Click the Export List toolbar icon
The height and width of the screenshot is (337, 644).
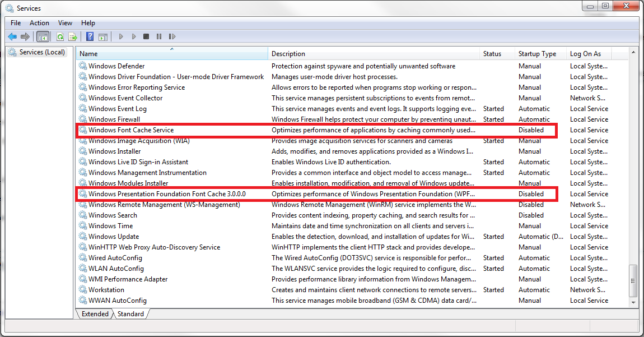click(72, 36)
